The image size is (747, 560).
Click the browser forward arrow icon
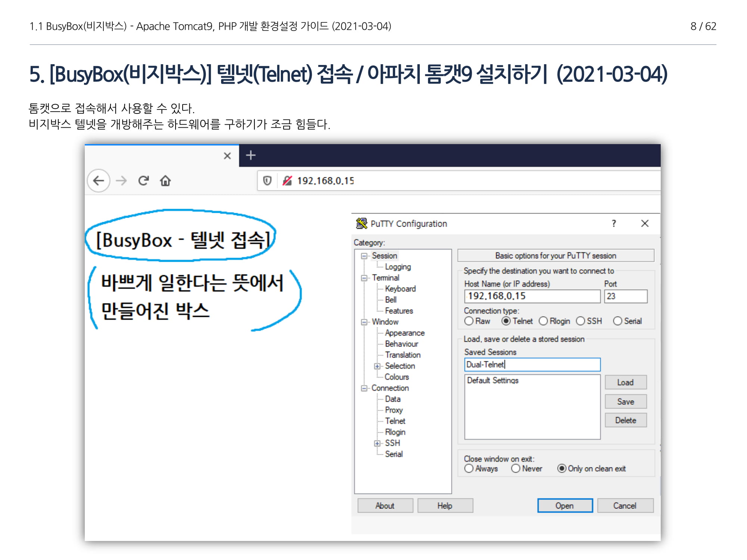[x=121, y=181]
